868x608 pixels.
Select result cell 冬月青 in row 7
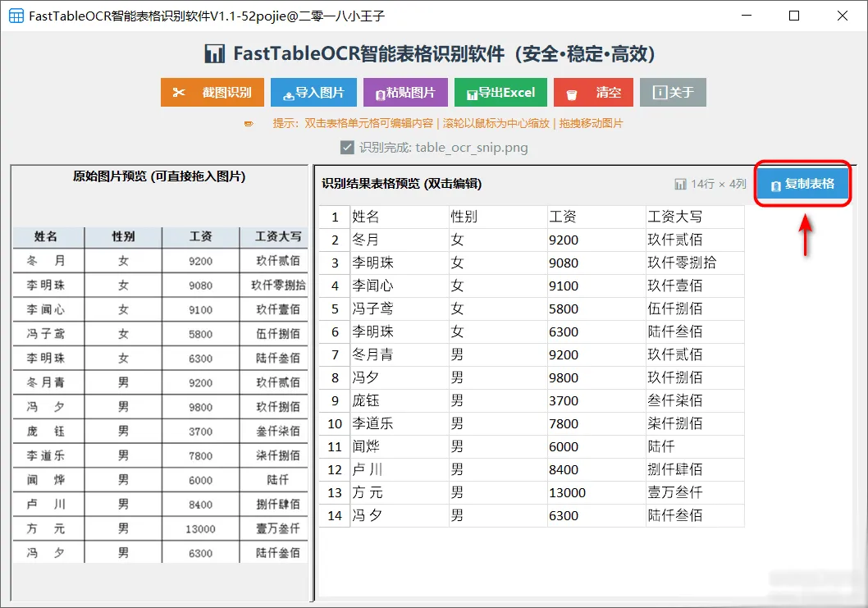point(399,354)
